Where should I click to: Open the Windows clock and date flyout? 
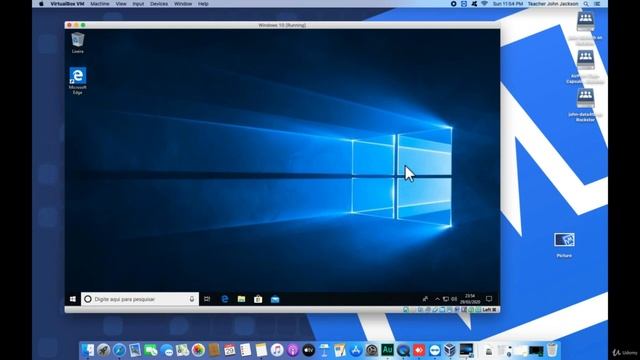(x=470, y=299)
